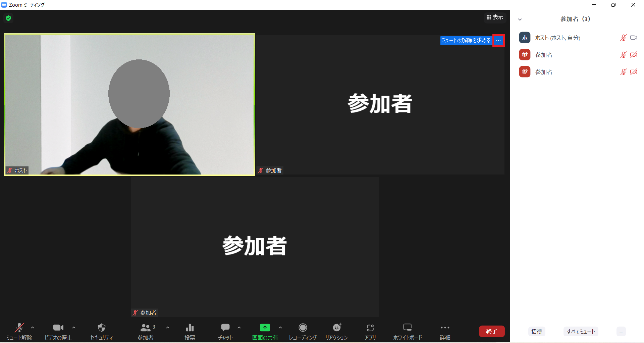Image resolution: width=644 pixels, height=343 pixels.
Task: Open the 詳細 more options menu
Action: point(445,328)
